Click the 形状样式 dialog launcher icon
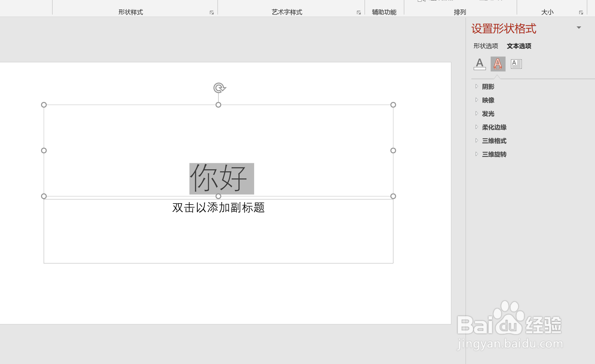This screenshot has height=364, width=595. click(x=212, y=12)
